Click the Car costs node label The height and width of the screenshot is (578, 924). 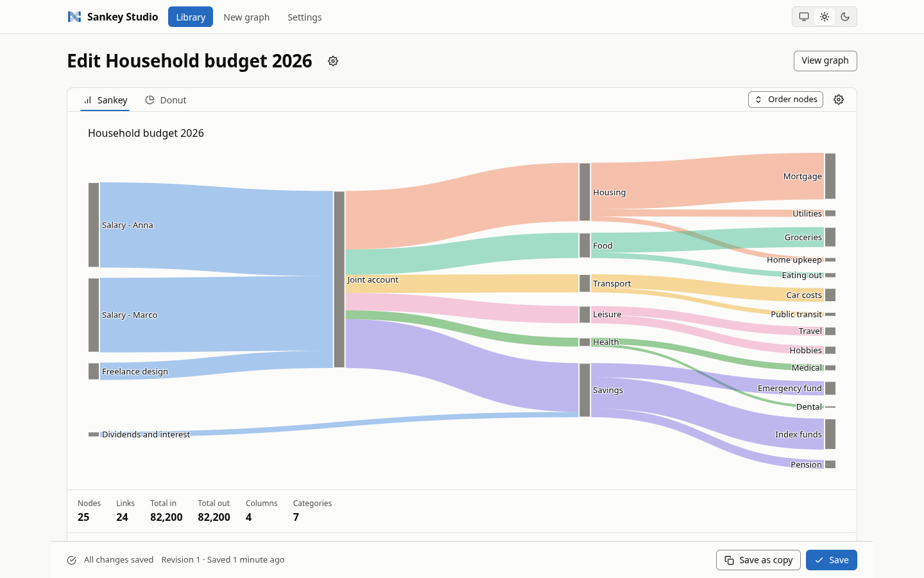tap(804, 295)
